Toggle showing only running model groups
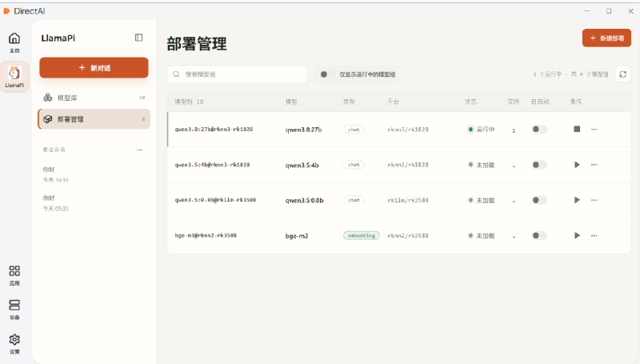Screen dimensions: 640x364 click(x=327, y=74)
